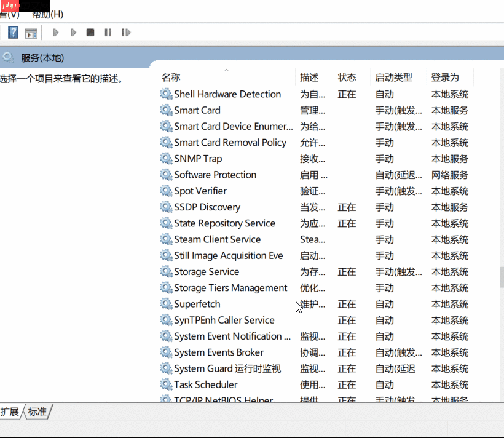This screenshot has height=438, width=504.
Task: Click the gear icon beside Smart Card
Action: pyautogui.click(x=165, y=110)
